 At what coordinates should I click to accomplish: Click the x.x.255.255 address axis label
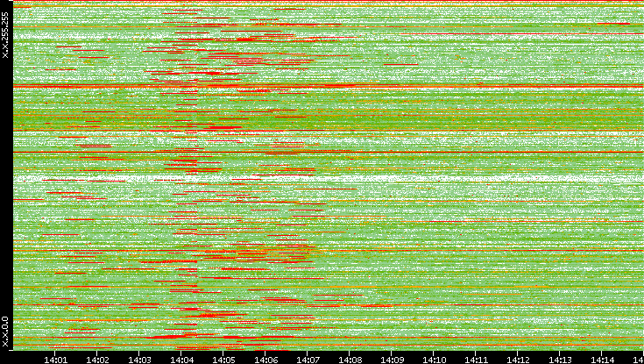click(5, 35)
